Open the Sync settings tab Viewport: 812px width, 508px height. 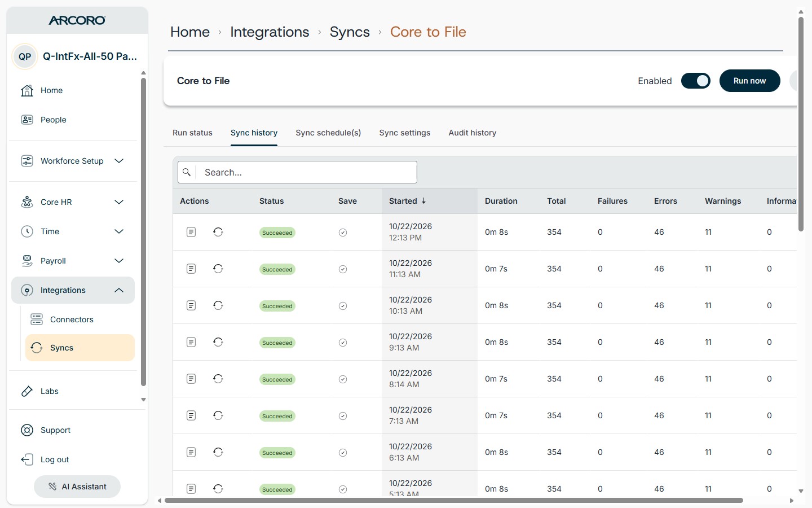pos(405,133)
